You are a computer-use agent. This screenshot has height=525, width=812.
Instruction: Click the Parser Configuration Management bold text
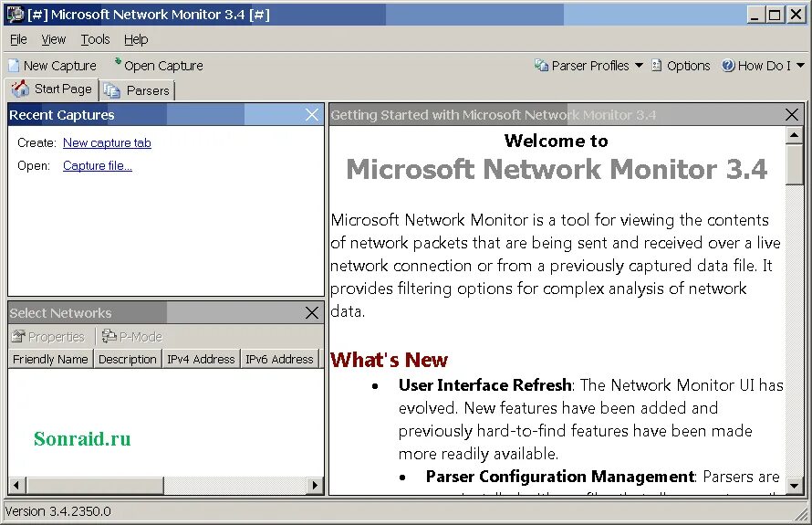pos(560,477)
